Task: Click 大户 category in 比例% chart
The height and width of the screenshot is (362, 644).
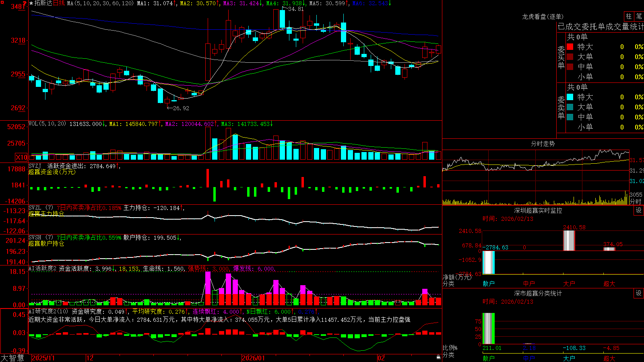Action: [x=569, y=358]
